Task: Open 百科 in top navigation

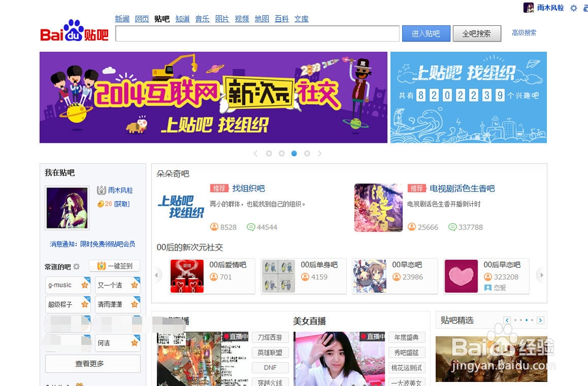Action: click(x=282, y=19)
